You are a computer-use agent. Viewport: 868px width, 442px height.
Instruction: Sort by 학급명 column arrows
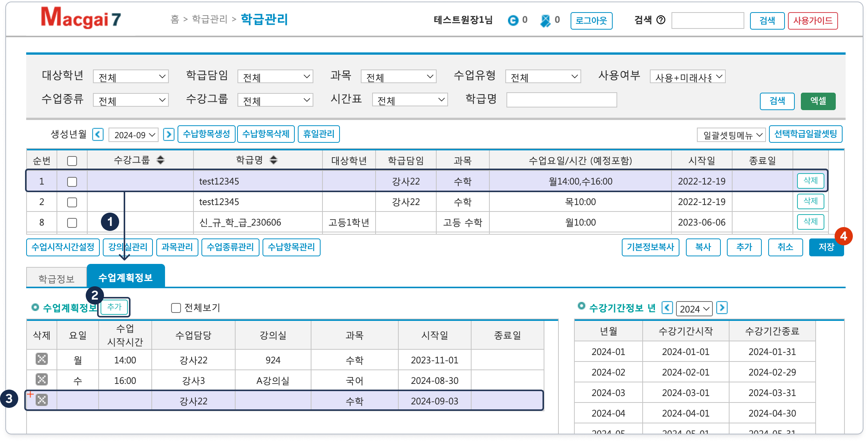pyautogui.click(x=274, y=160)
